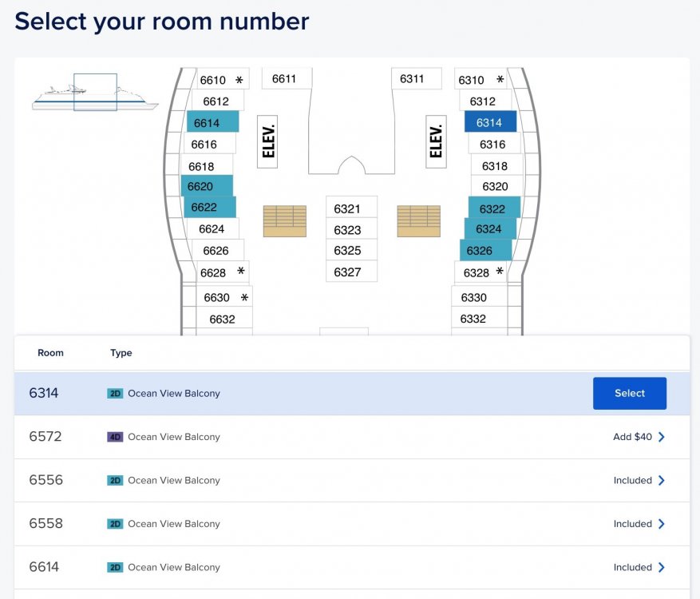
Task: Click highlighted room 6314 on deck map
Action: pyautogui.click(x=491, y=121)
